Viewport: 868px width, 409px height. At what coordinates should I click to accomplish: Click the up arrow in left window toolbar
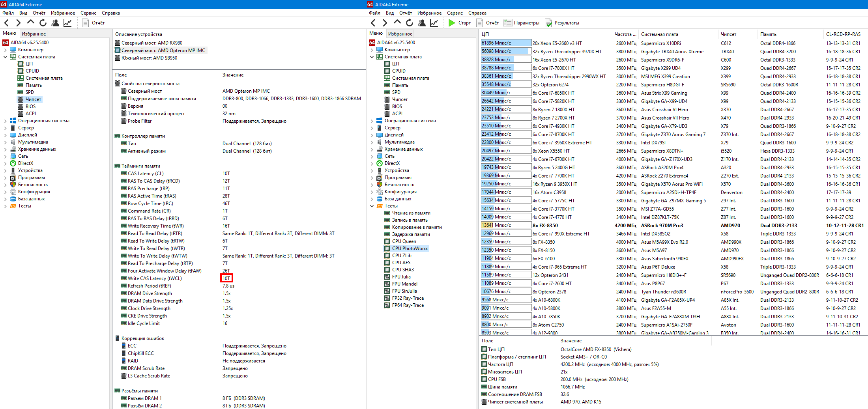30,22
